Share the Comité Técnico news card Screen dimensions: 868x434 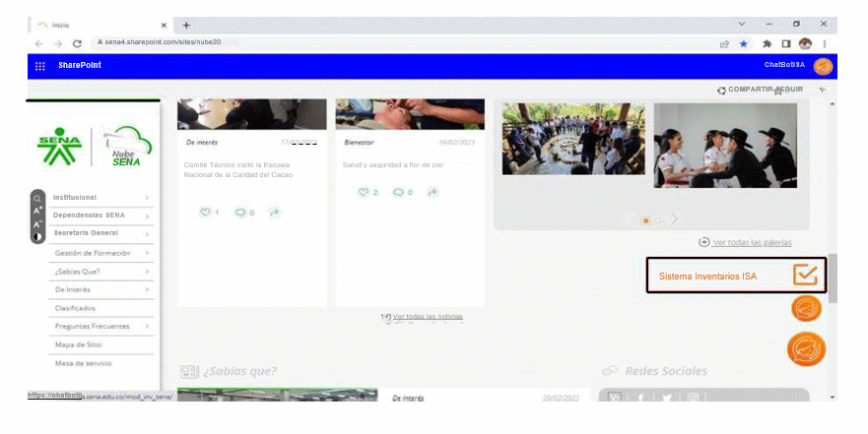click(274, 213)
